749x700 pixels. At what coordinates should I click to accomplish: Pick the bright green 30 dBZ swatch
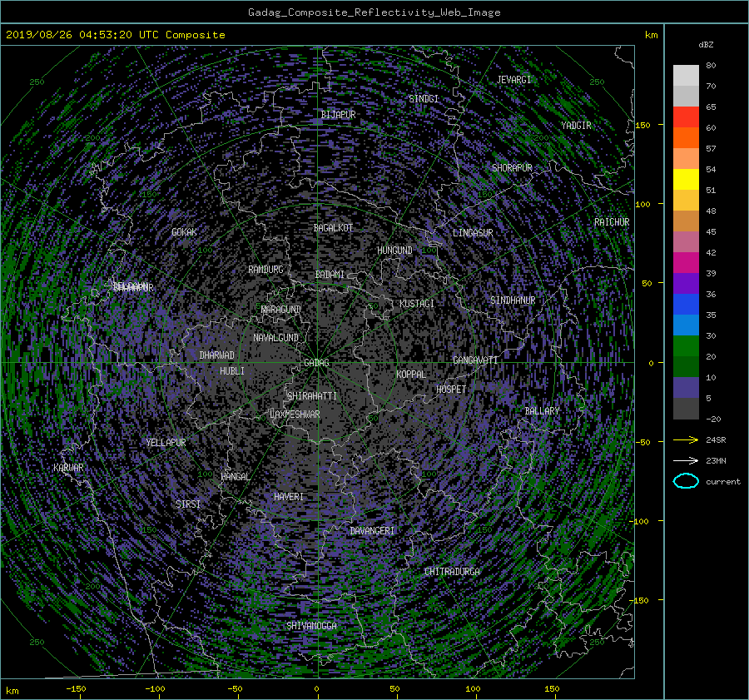tap(686, 346)
